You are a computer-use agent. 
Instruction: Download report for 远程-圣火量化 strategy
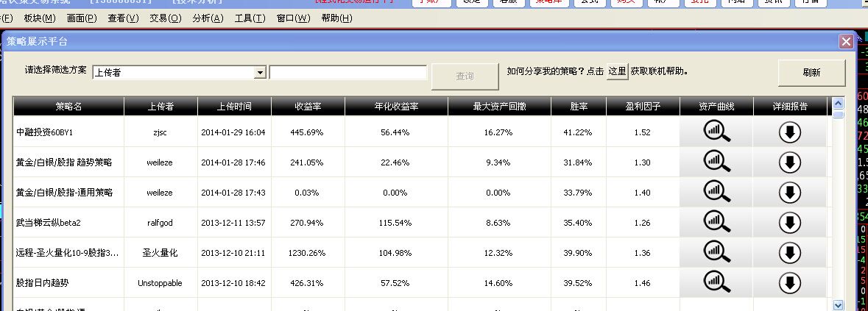click(789, 252)
